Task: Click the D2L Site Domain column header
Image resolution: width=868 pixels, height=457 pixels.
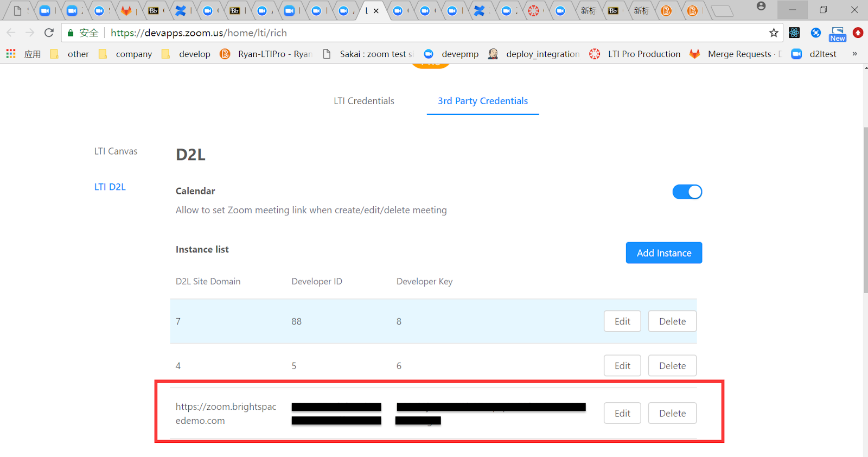Action: click(x=208, y=281)
